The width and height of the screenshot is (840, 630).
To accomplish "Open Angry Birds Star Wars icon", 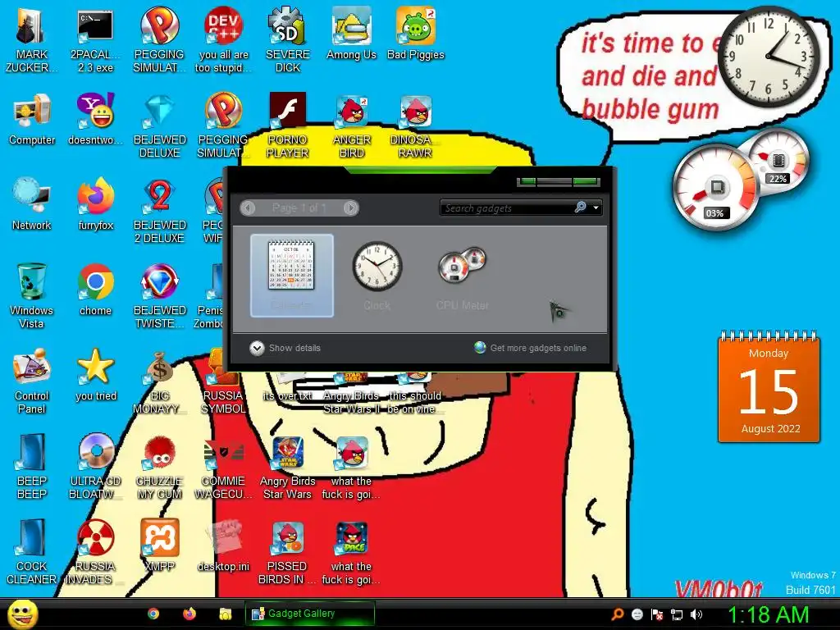I will coord(288,467).
